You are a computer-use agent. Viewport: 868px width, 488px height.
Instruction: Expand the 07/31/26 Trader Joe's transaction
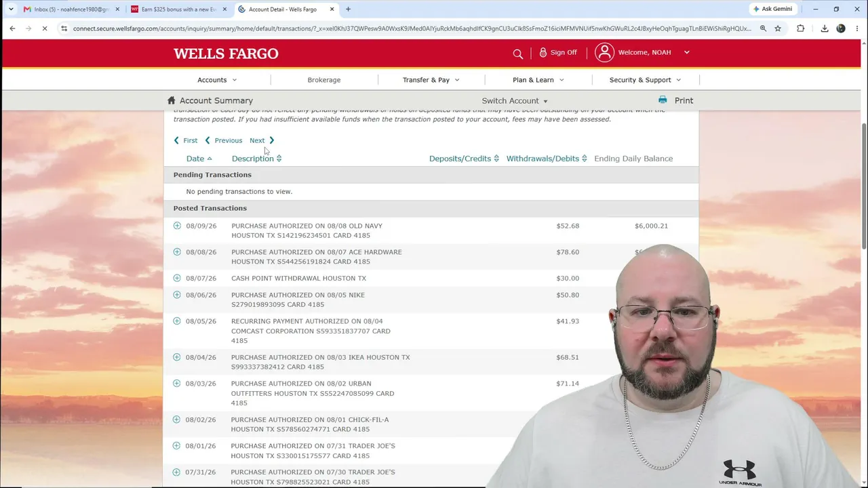[177, 472]
